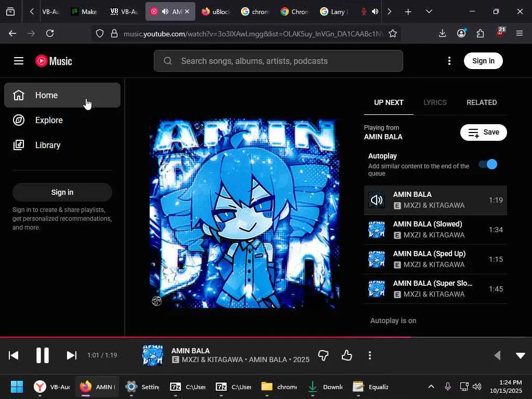Switch to the Larry Google search tab

(x=334, y=11)
